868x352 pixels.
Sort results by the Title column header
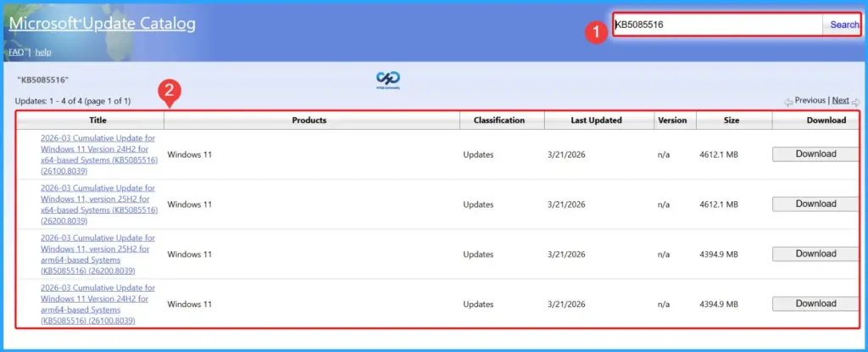98,120
